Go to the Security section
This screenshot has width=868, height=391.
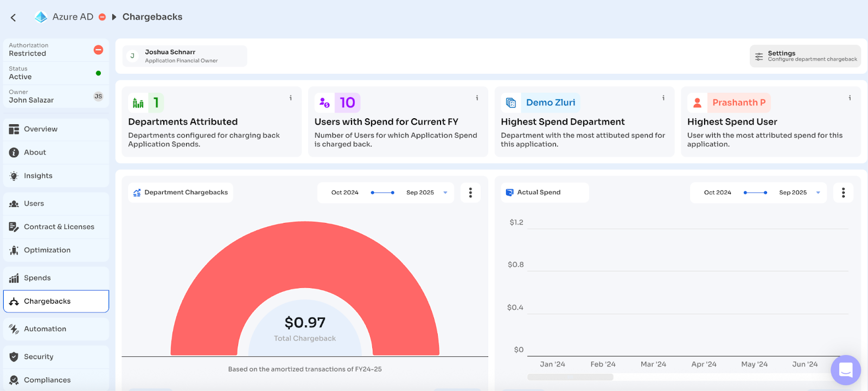pos(56,357)
